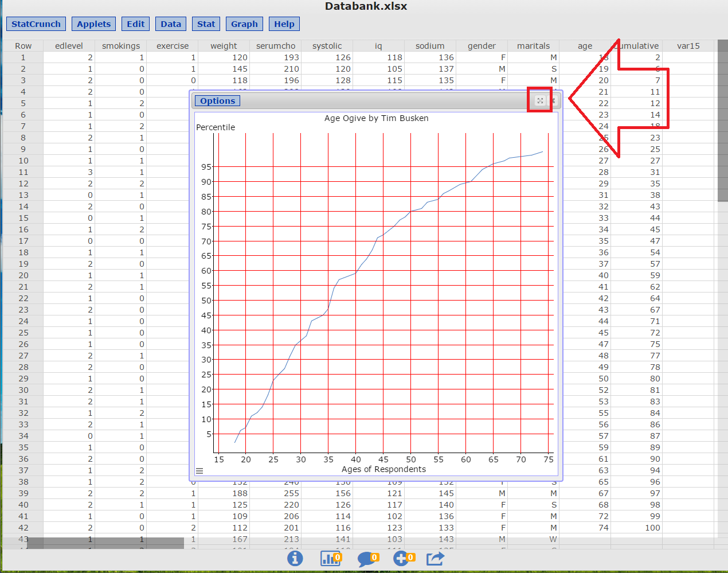This screenshot has width=728, height=573.
Task: Click sodium cell 137 in row 2
Action: pos(430,69)
